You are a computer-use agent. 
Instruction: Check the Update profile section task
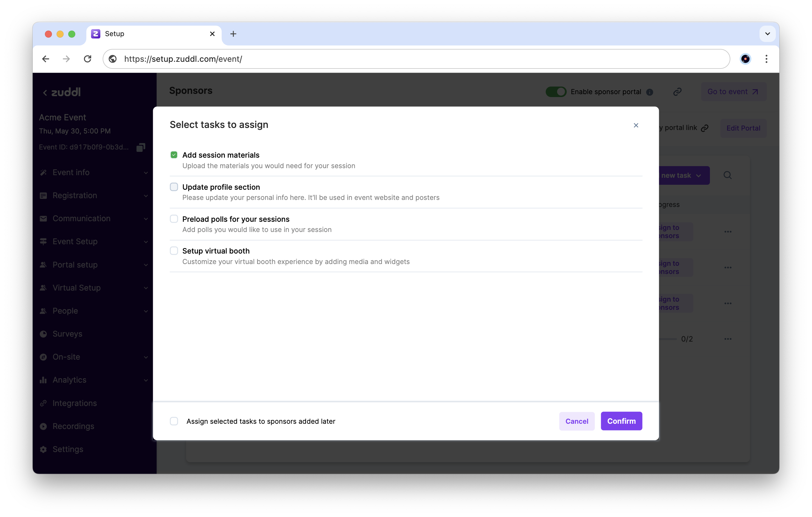[174, 187]
